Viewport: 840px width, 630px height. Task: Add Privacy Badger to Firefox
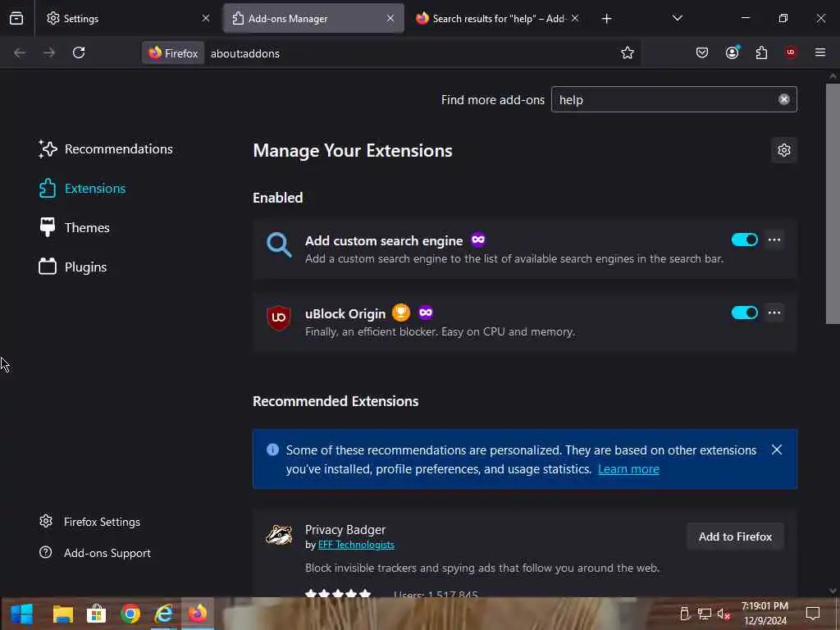[x=735, y=536]
